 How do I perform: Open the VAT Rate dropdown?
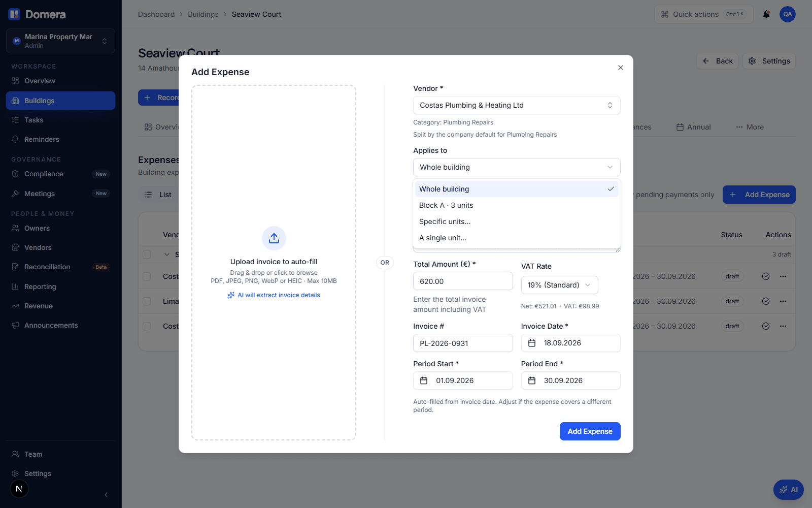559,285
